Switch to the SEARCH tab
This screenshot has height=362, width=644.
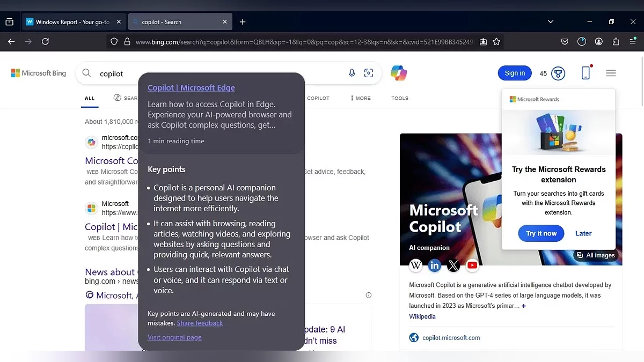point(126,98)
